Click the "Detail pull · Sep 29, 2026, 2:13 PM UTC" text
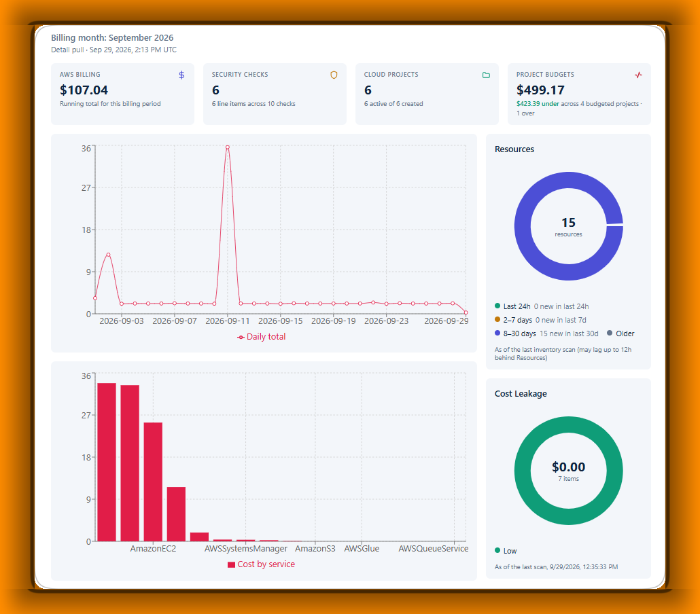The image size is (700, 614). 114,50
